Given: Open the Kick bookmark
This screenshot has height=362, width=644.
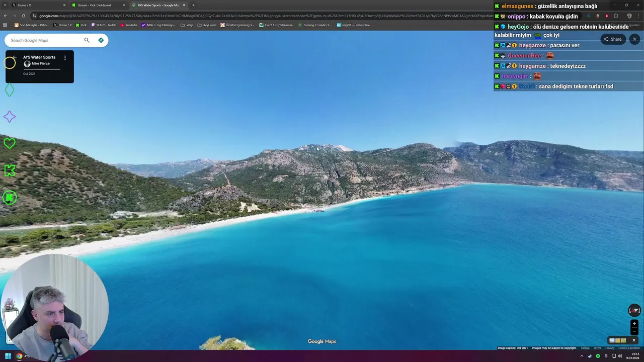Looking at the screenshot, I should (x=81, y=25).
